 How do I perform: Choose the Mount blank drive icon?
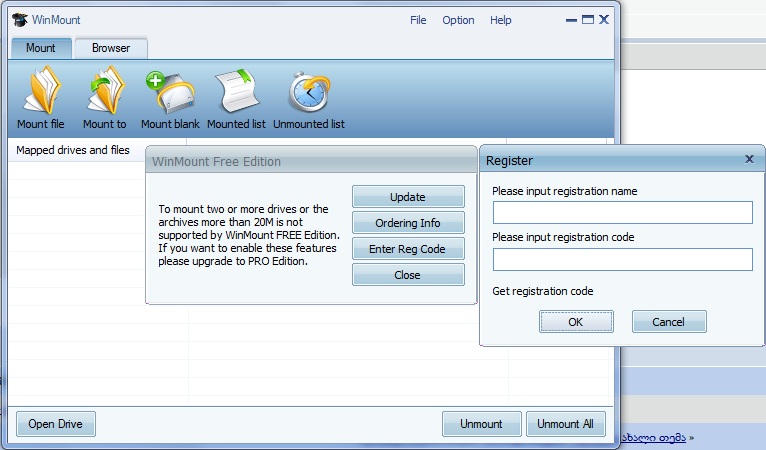(x=170, y=92)
